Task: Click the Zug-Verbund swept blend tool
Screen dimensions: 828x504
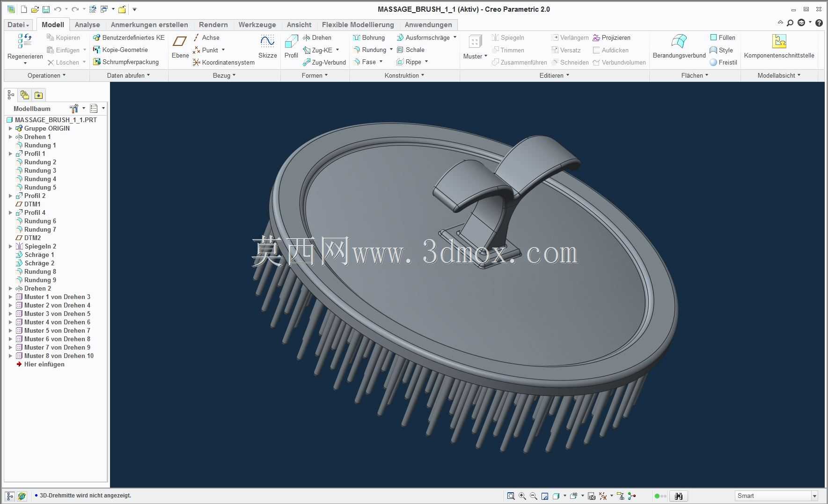Action: (324, 62)
